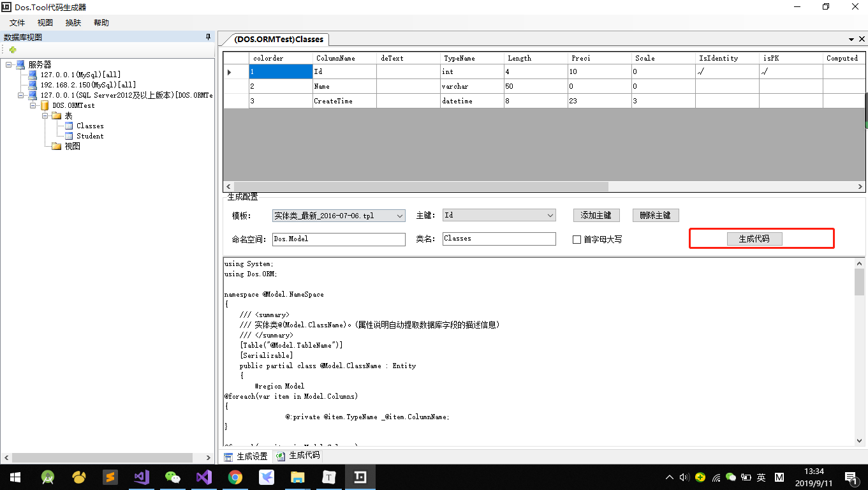The height and width of the screenshot is (490, 868).
Task: Click the pin icon on 数据库视图 panel
Action: 207,37
